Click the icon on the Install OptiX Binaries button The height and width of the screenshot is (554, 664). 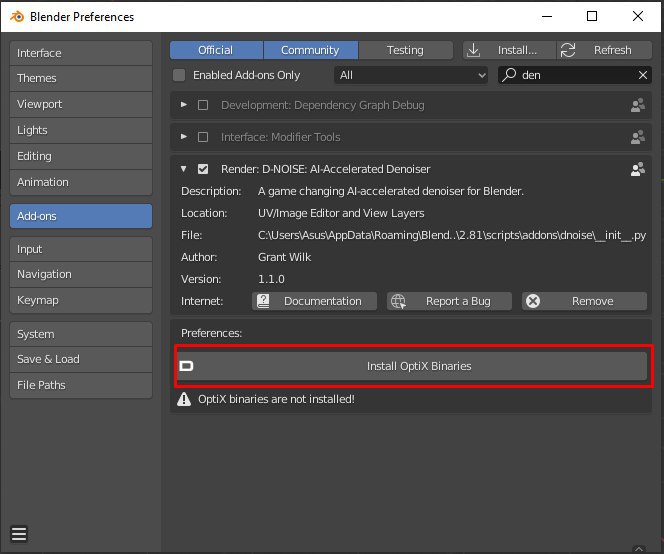(186, 366)
